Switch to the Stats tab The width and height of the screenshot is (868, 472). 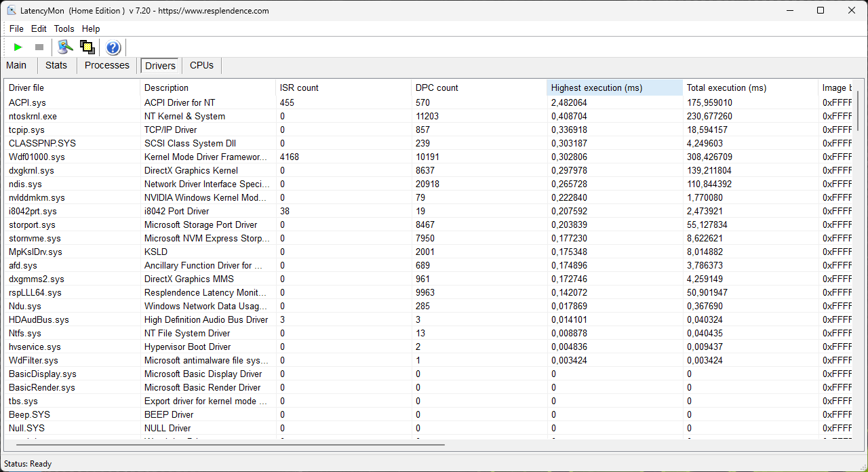point(56,65)
